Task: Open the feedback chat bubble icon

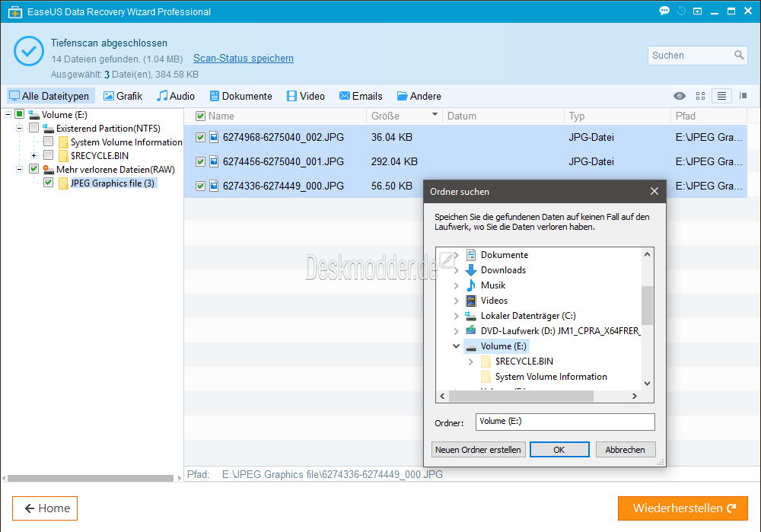Action: pos(664,11)
